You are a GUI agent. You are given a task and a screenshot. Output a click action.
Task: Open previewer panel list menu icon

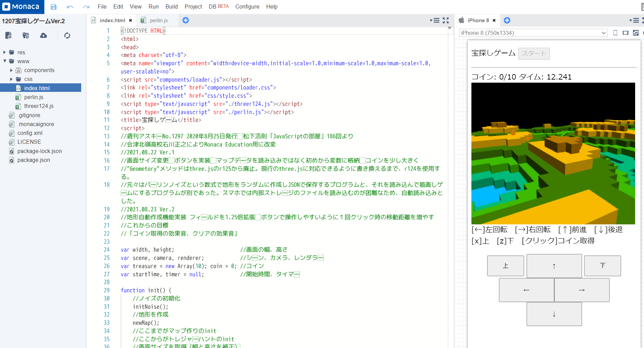coord(634,20)
